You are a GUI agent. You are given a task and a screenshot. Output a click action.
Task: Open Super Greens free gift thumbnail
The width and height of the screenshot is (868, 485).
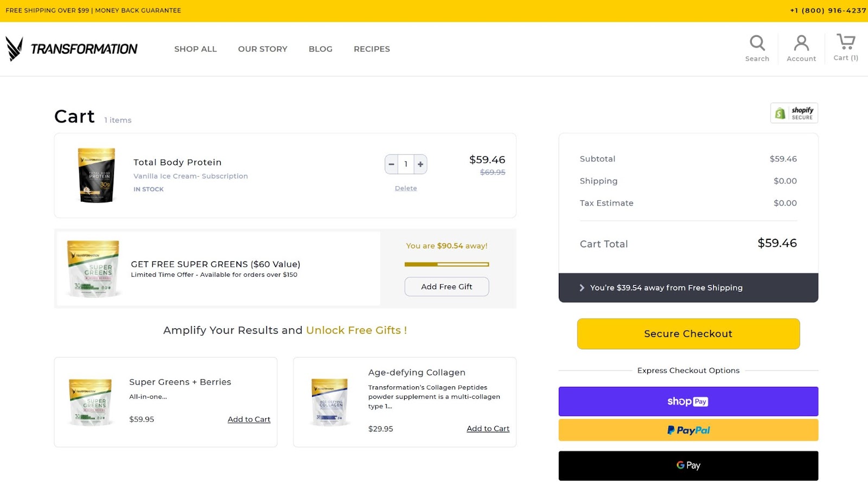[x=93, y=269]
